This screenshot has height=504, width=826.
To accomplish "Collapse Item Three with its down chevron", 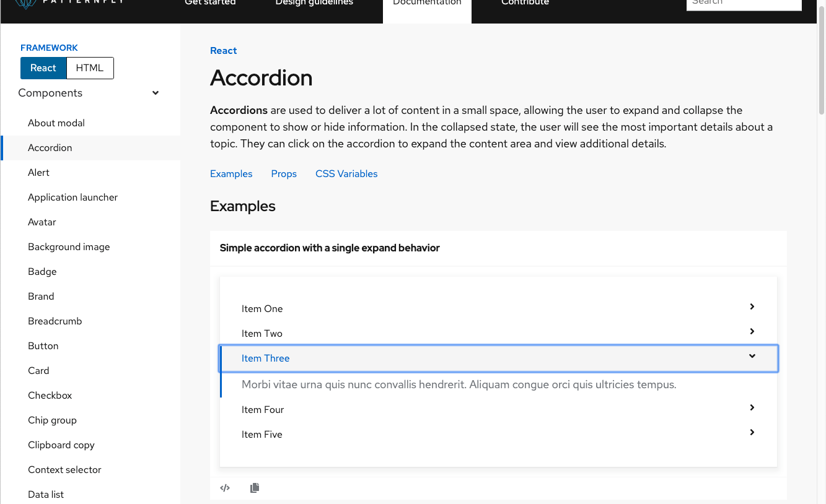I will pyautogui.click(x=752, y=356).
